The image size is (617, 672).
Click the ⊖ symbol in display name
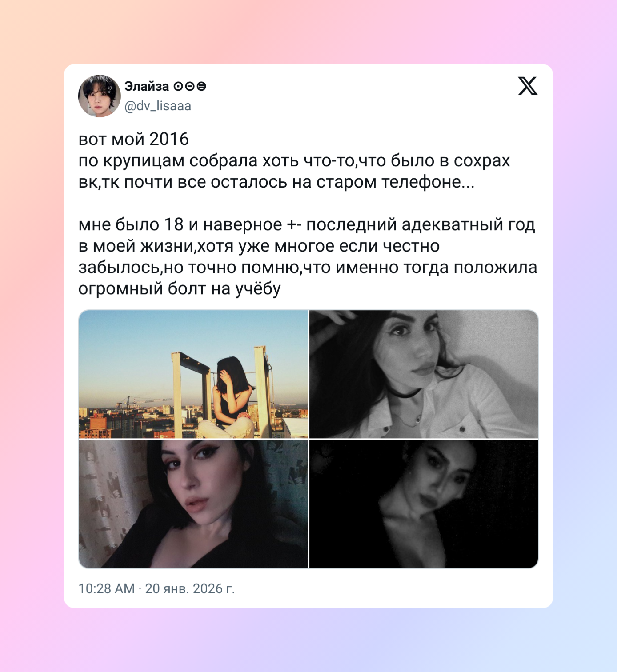pos(189,86)
